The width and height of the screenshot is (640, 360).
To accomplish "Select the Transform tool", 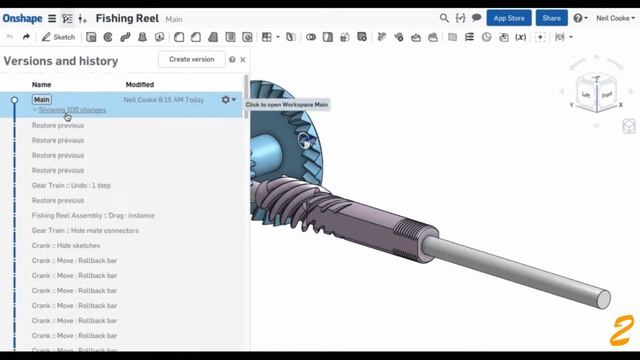I will tap(345, 37).
